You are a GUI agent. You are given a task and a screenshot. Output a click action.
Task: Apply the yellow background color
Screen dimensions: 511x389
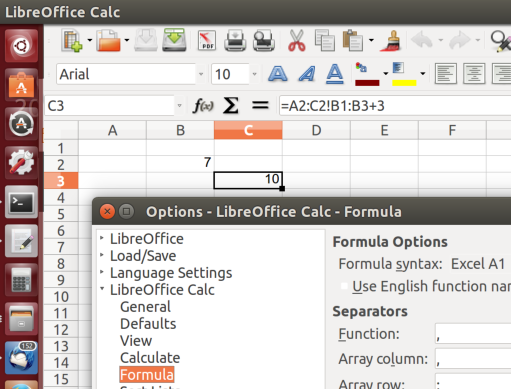tap(404, 74)
